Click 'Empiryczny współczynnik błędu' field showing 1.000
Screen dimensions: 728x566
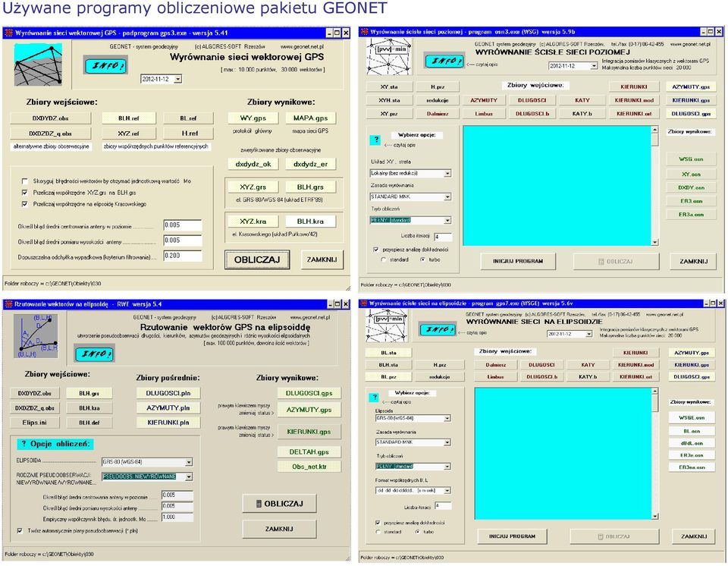[x=177, y=517]
